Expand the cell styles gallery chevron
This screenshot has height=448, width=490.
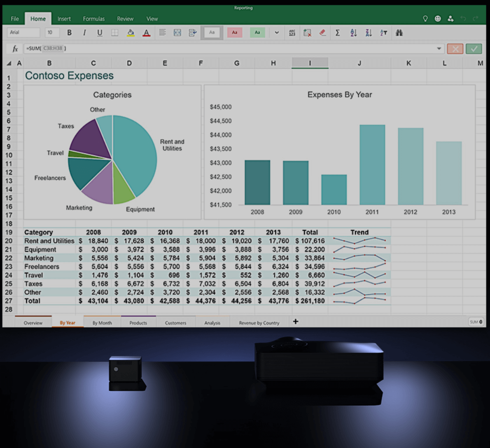[277, 33]
